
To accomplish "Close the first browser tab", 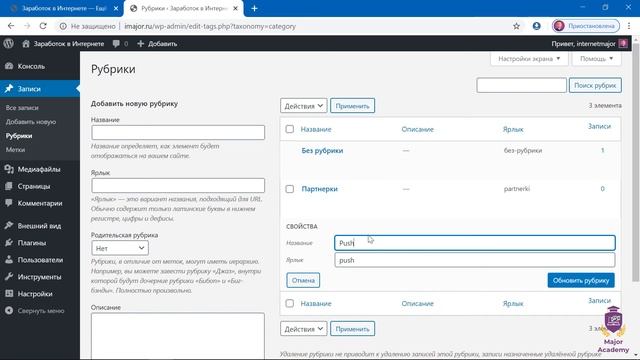I will pyautogui.click(x=116, y=8).
